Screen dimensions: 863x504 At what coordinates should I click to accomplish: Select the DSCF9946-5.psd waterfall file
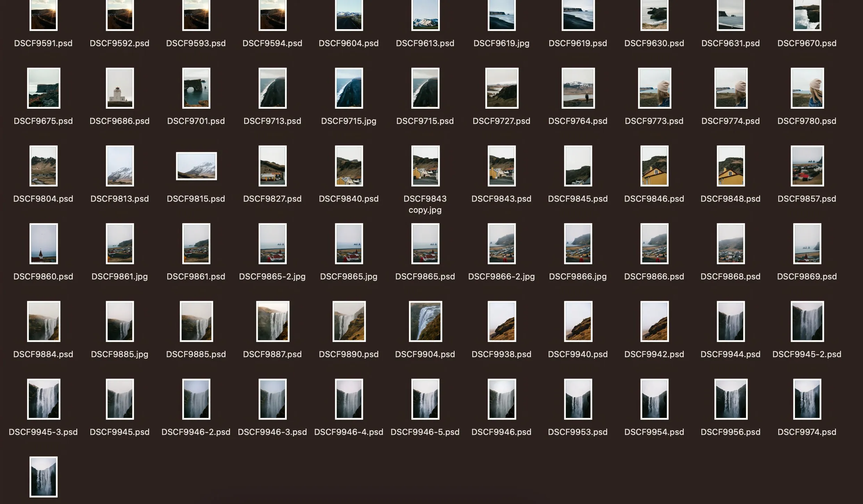click(x=425, y=399)
